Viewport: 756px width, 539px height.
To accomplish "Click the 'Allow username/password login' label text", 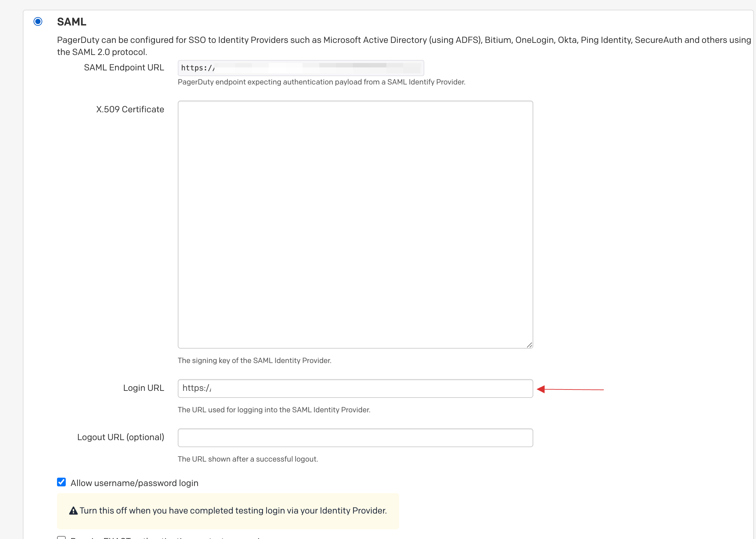I will [x=134, y=483].
